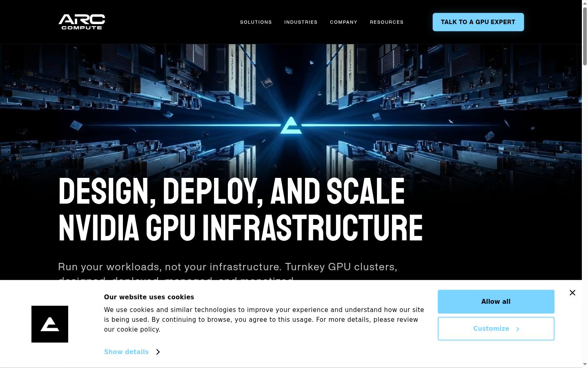Click the 'Our website uses cookies' heading

(x=149, y=297)
